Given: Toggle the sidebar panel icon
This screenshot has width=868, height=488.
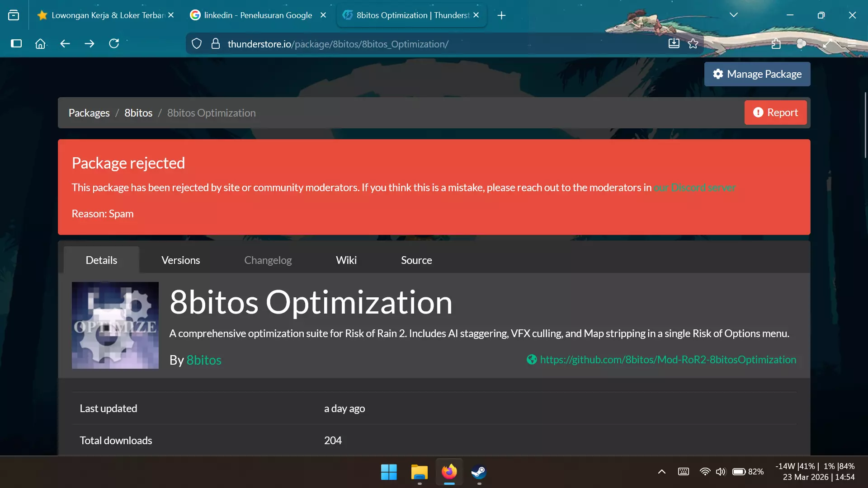Looking at the screenshot, I should click(16, 44).
